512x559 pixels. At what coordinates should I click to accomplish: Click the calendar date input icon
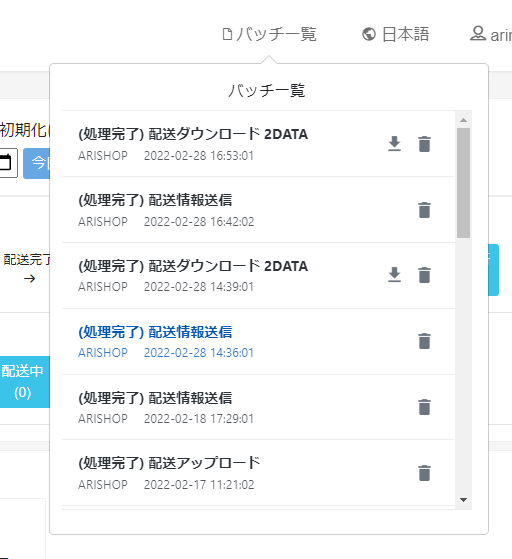click(x=6, y=163)
